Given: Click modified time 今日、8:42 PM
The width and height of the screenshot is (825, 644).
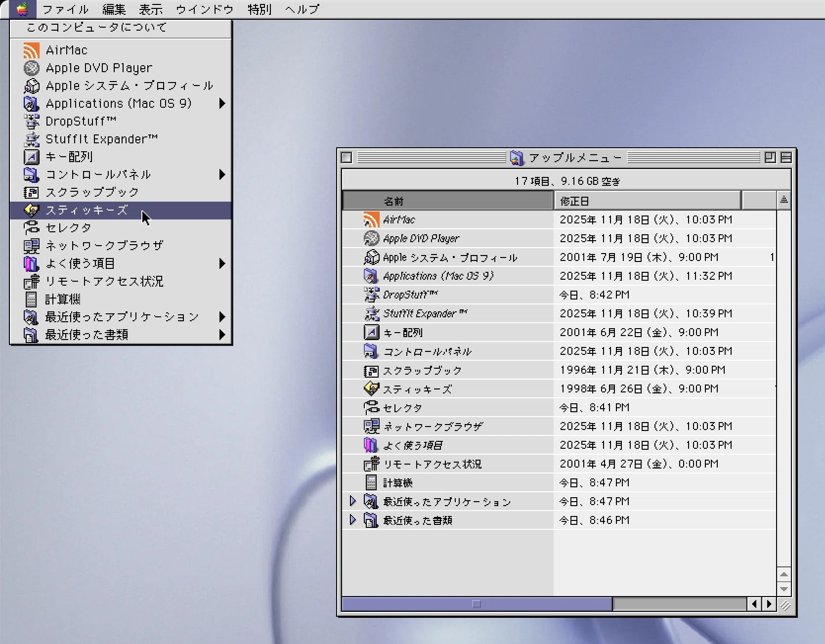Looking at the screenshot, I should (x=595, y=295).
